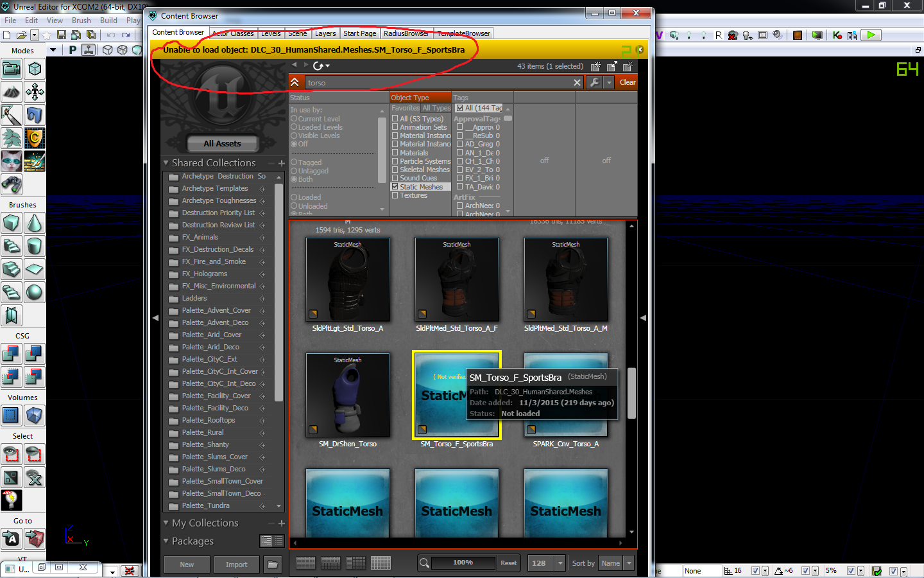The height and width of the screenshot is (578, 924).
Task: Open the View menu in Unreal Editor
Action: 55,21
